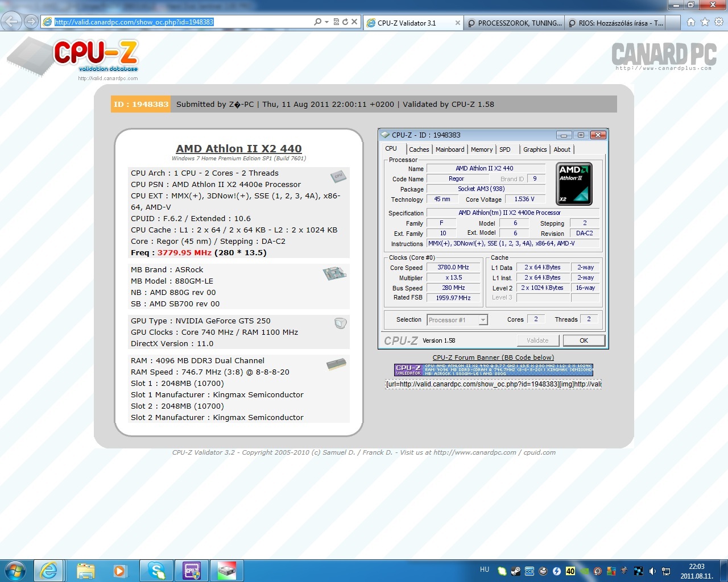Click the Core Voltage 1.536 V value
This screenshot has height=582, width=728.
(x=524, y=199)
